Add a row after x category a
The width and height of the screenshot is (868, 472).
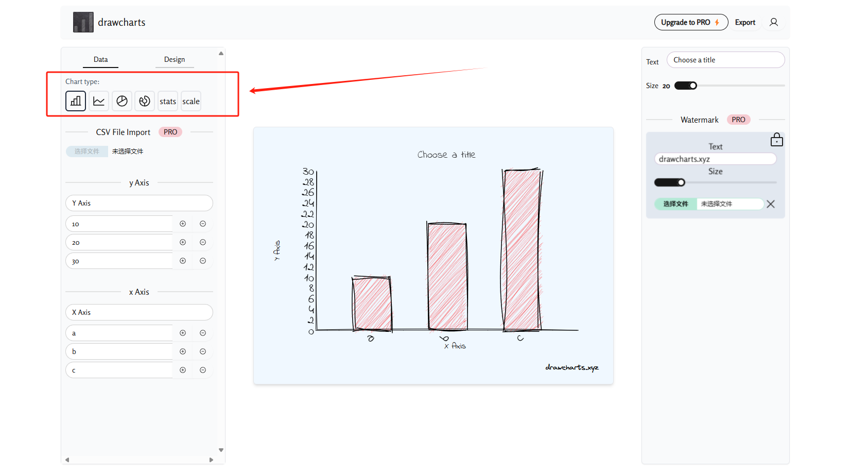[x=183, y=333]
